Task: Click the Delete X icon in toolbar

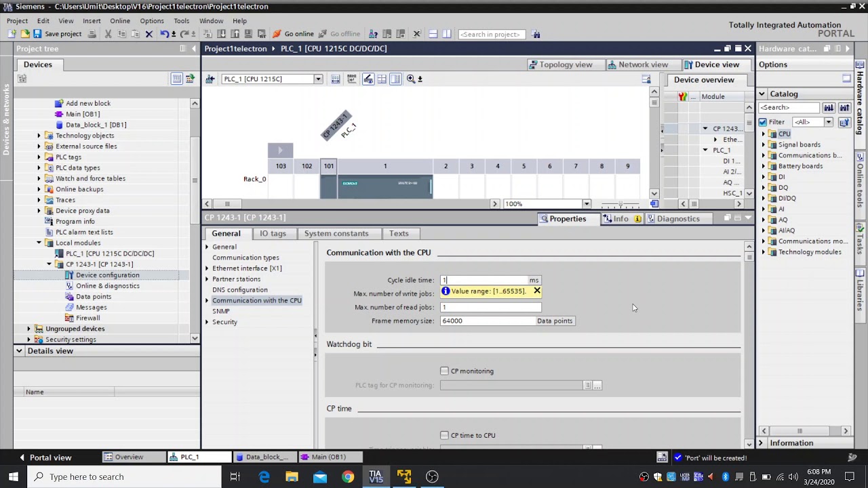Action: tap(149, 34)
